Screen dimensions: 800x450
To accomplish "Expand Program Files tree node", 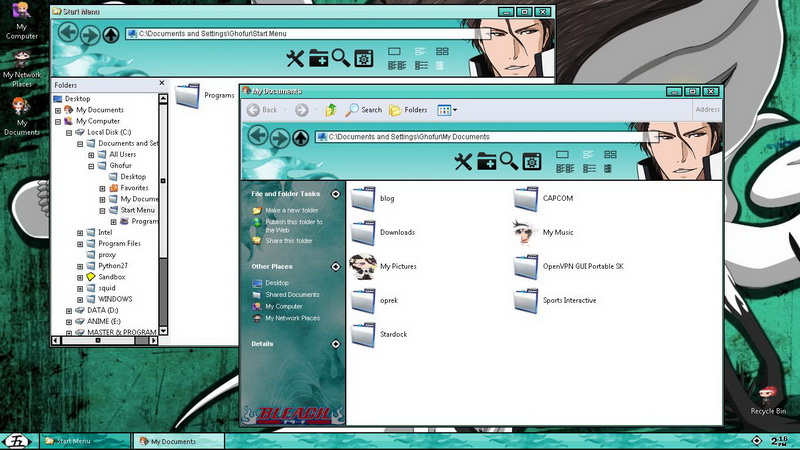I will tap(80, 244).
